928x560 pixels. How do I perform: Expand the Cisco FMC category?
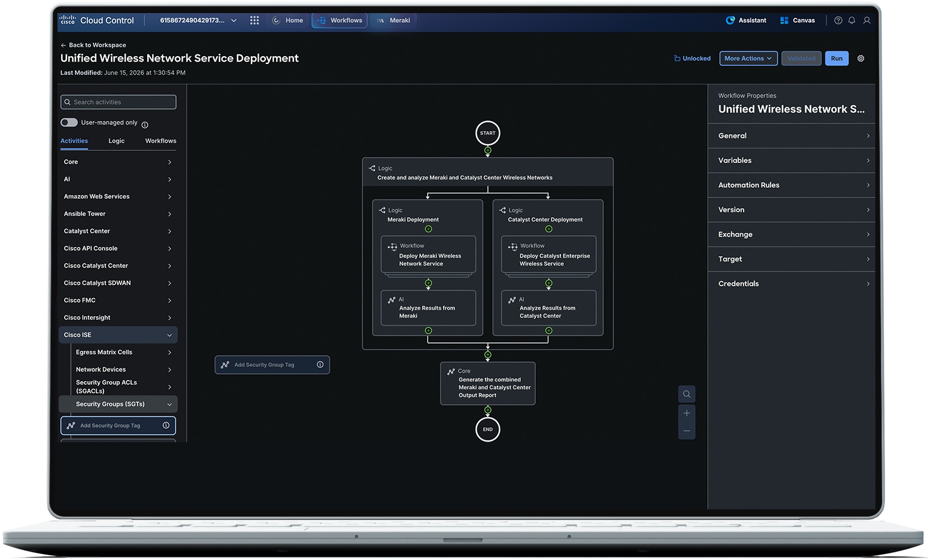(118, 300)
